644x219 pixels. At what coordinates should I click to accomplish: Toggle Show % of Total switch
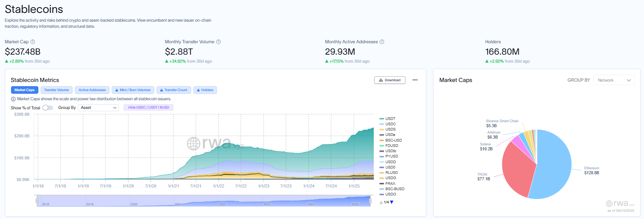48,108
